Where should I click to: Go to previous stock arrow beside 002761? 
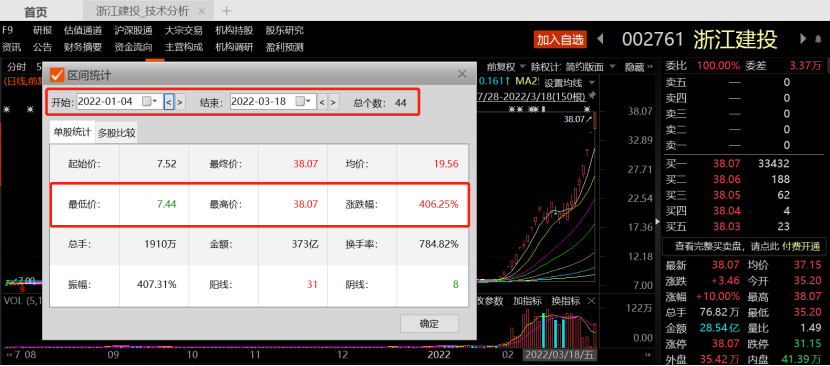click(x=601, y=39)
